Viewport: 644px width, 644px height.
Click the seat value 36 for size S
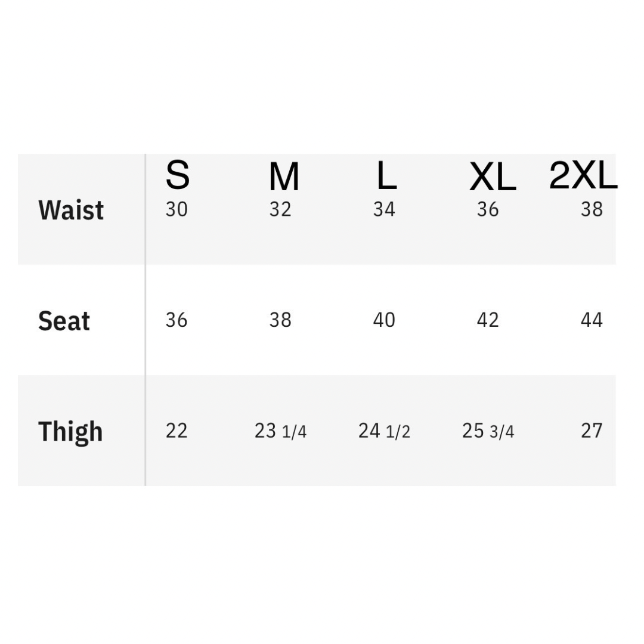[x=177, y=320]
